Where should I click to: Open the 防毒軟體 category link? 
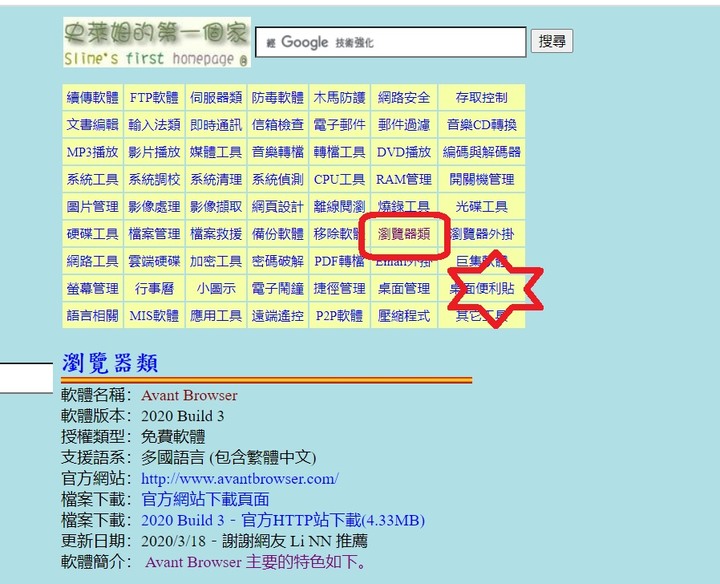(x=278, y=97)
